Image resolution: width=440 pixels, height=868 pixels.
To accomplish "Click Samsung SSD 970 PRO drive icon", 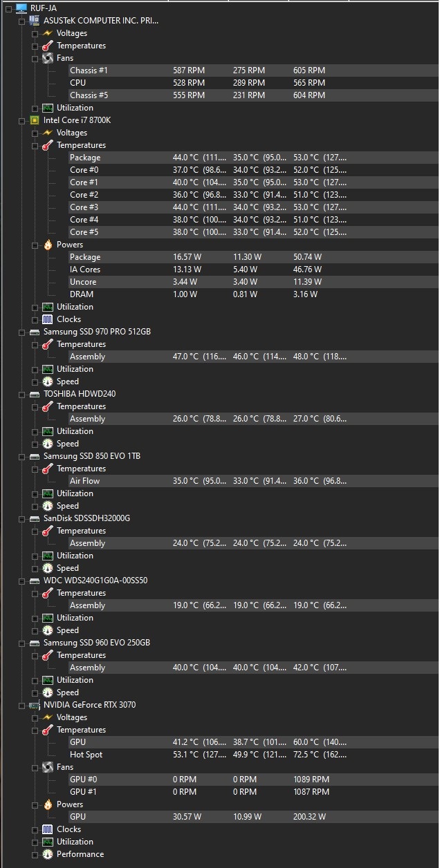I will [x=35, y=332].
